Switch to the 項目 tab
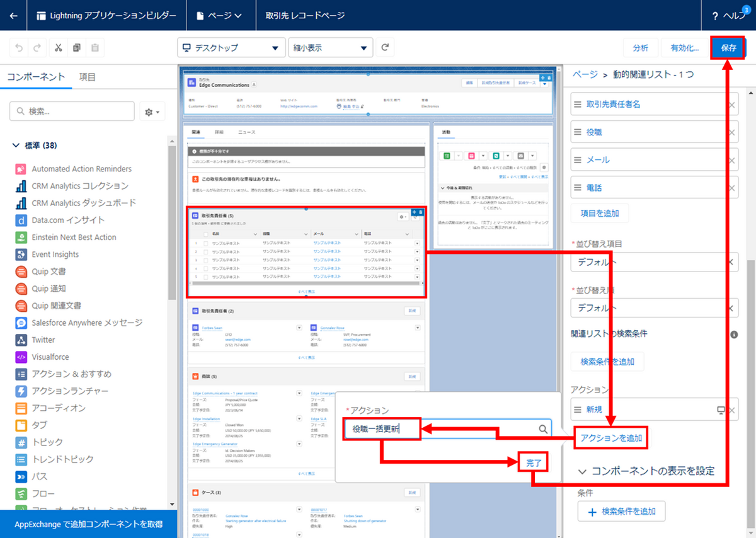Image resolution: width=756 pixels, height=538 pixels. (88, 77)
